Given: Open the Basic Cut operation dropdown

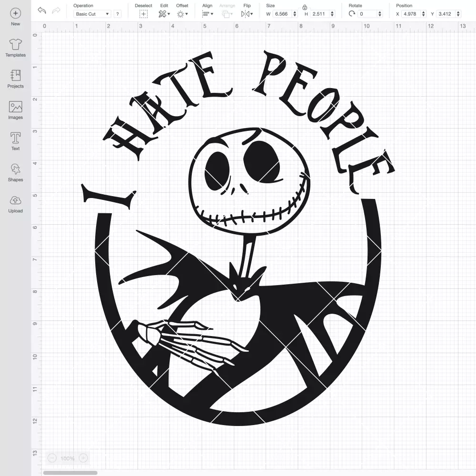Looking at the screenshot, I should 92,14.
